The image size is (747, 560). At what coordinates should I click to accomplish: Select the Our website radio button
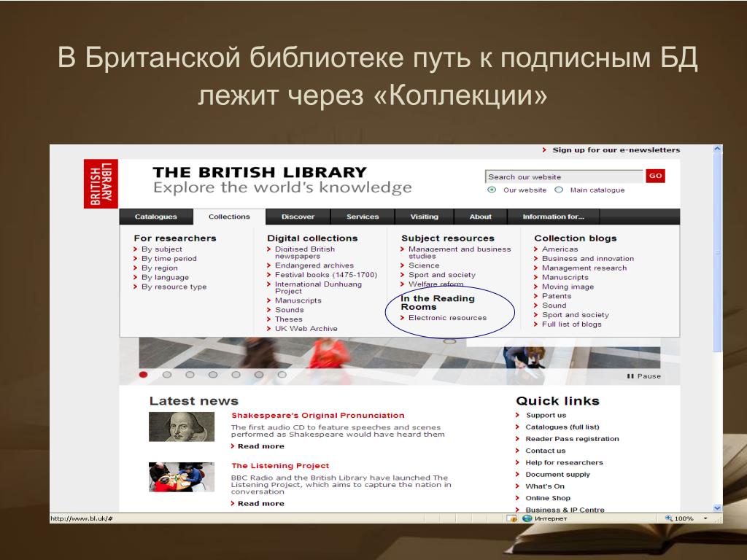[492, 190]
